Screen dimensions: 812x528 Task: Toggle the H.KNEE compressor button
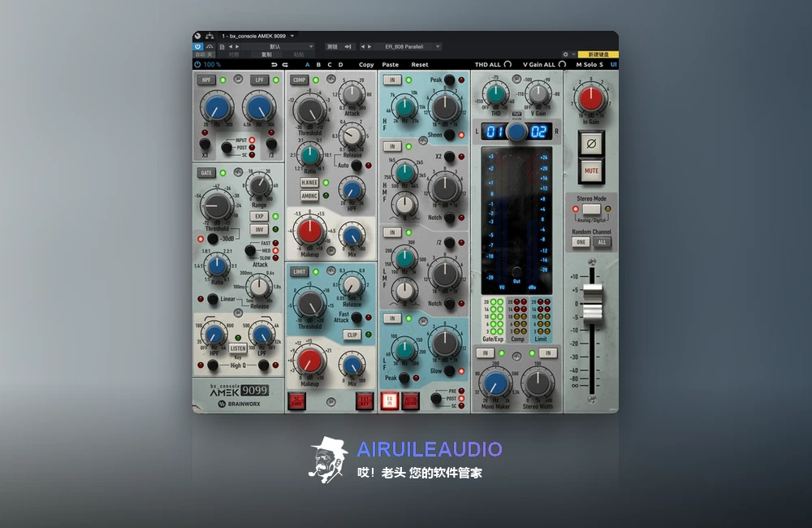(x=309, y=183)
